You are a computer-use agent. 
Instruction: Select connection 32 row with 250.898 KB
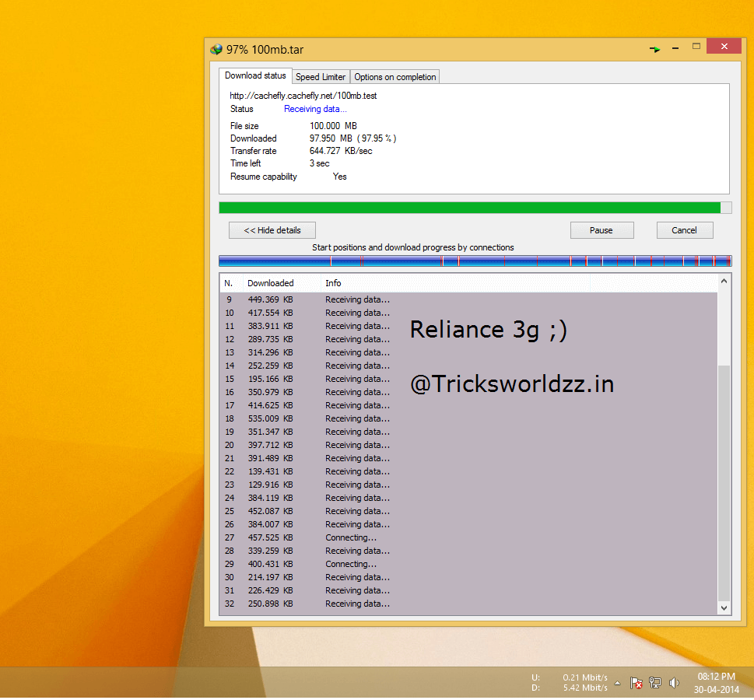click(469, 604)
